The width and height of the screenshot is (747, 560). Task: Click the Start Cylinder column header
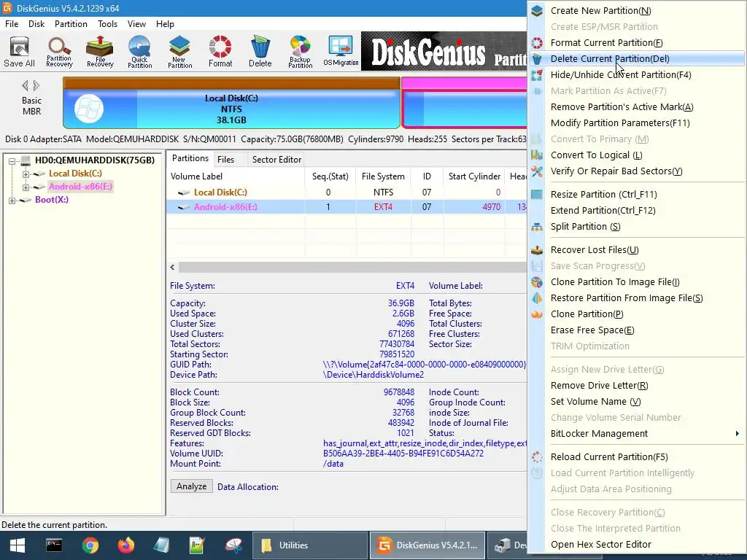[474, 176]
